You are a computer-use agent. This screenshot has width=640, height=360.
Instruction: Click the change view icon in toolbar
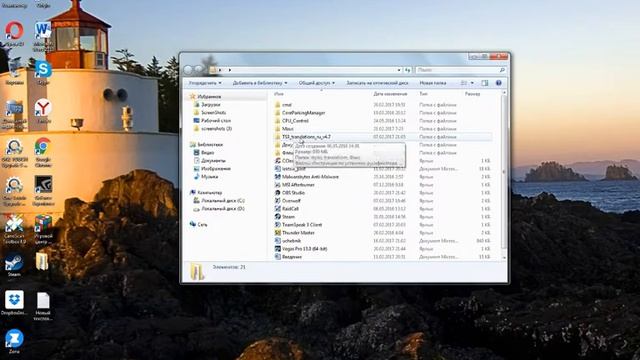click(x=464, y=83)
